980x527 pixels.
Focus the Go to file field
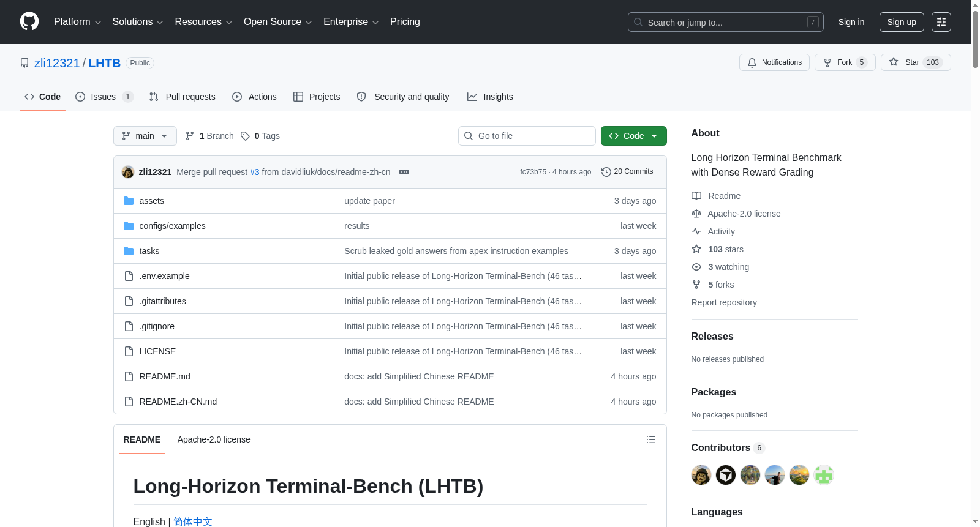pos(527,136)
